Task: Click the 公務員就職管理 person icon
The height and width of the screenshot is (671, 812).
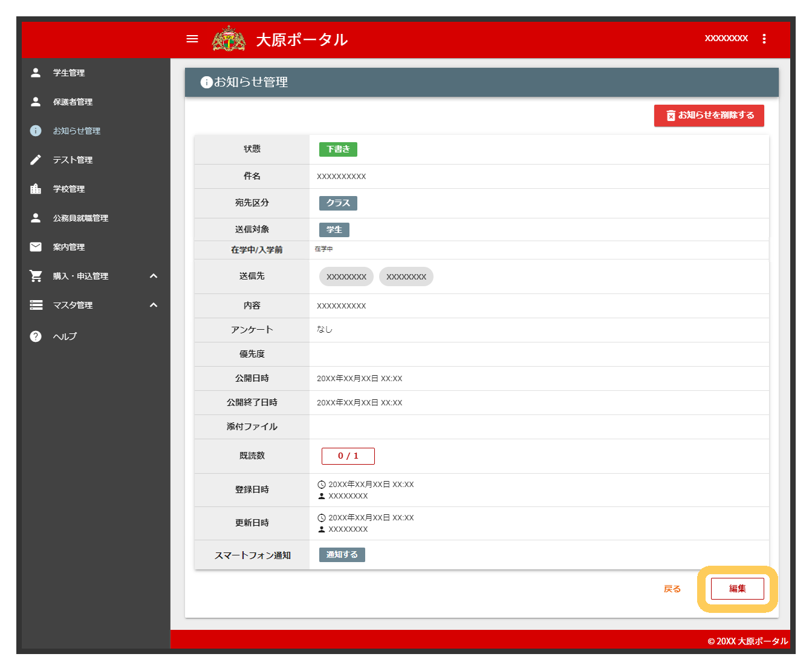Action: coord(36,218)
